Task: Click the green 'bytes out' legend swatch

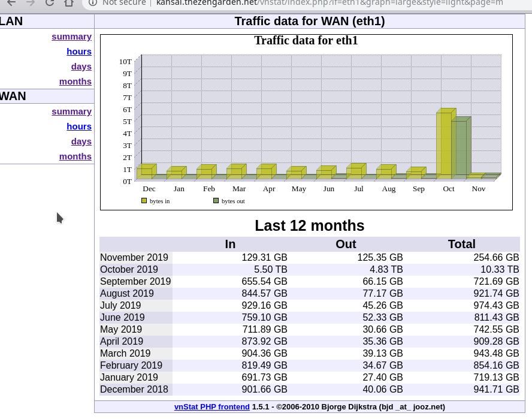Action: pos(216,201)
